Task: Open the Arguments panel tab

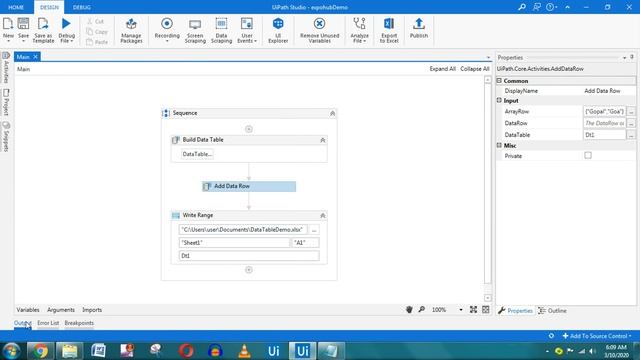Action: coord(61,310)
